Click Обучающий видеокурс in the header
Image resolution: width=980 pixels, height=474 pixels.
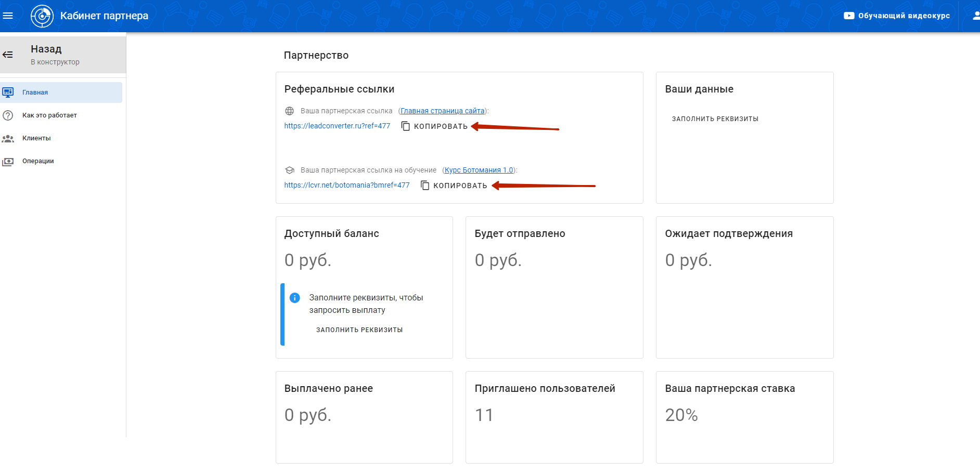pyautogui.click(x=904, y=16)
